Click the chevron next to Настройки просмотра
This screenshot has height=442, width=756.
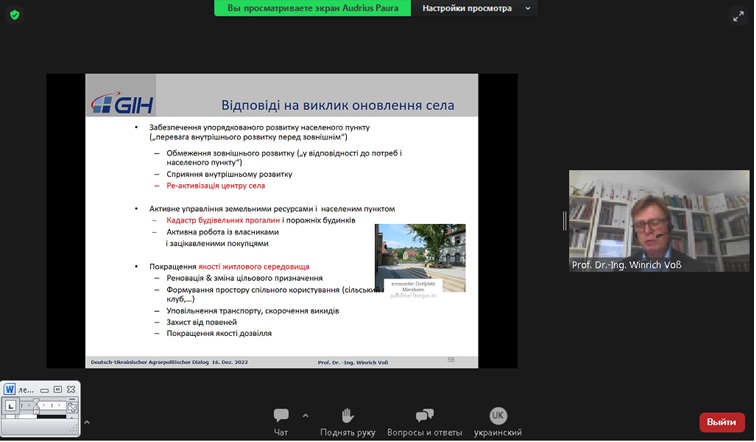click(x=528, y=8)
